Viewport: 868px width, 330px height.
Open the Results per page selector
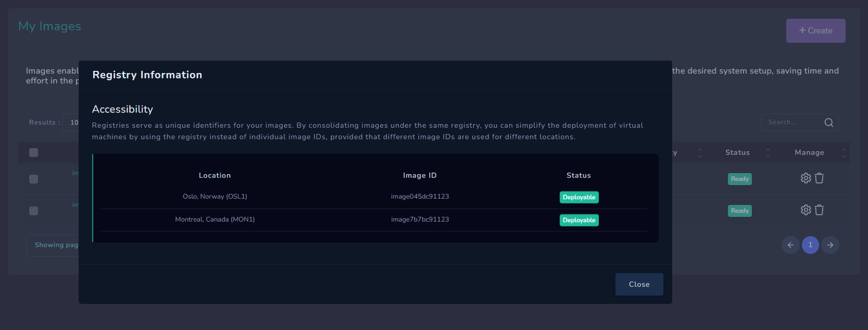coord(71,123)
